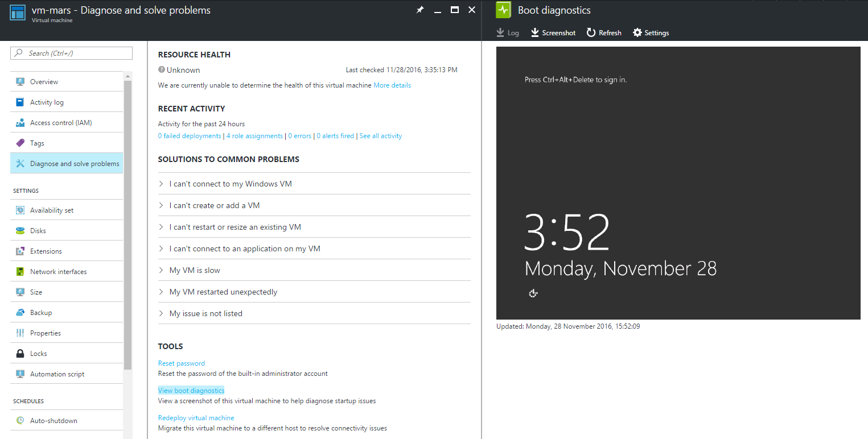This screenshot has width=868, height=439.
Task: Click the VM boot screenshot image
Action: 678,183
